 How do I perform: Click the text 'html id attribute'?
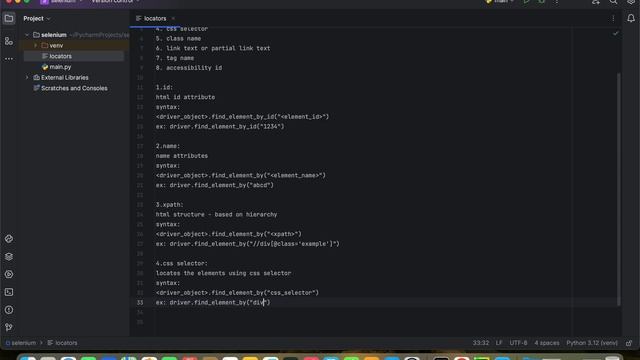185,97
